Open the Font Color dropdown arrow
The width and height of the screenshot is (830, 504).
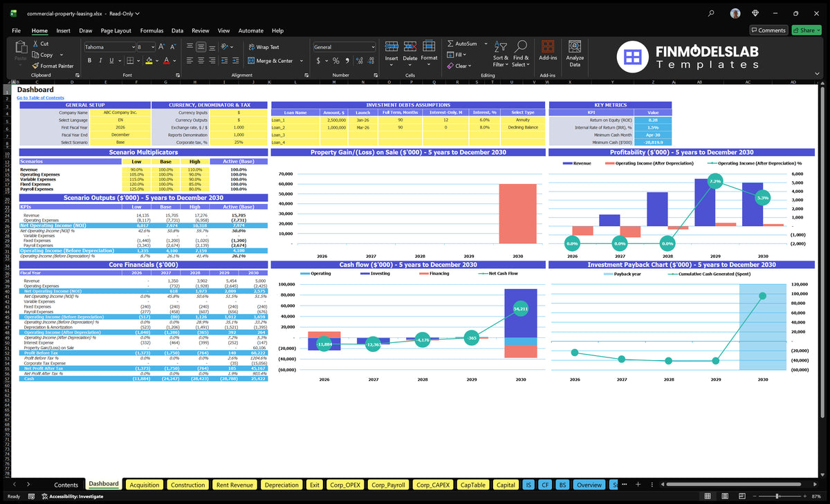[x=173, y=61]
